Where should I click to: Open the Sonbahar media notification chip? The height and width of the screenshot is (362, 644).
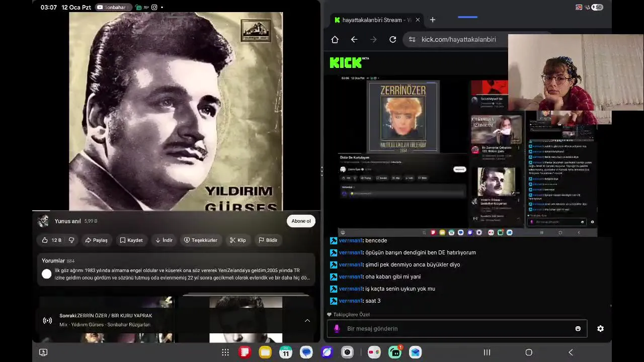114,8
